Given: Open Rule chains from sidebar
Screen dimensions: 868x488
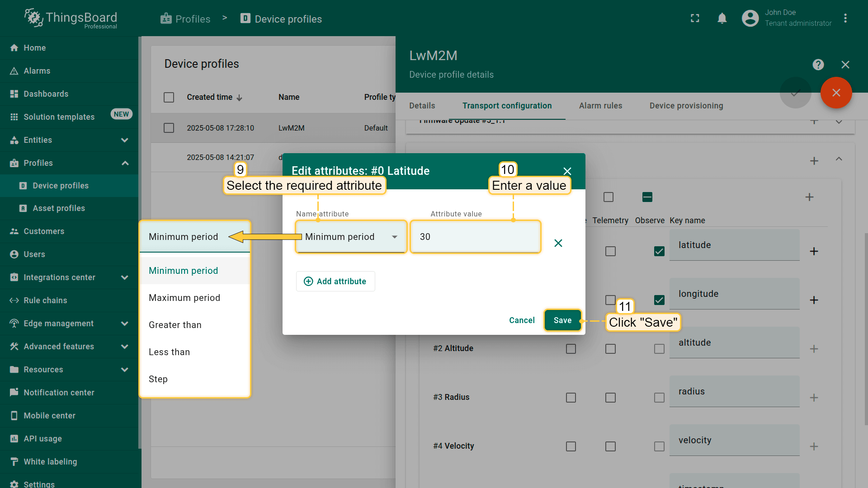Looking at the screenshot, I should click(x=45, y=300).
